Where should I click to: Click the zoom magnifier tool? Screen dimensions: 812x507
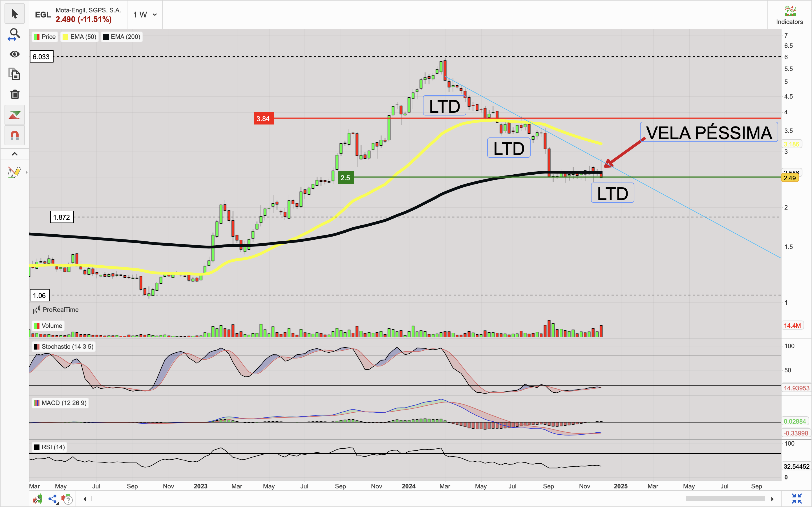[x=14, y=34]
